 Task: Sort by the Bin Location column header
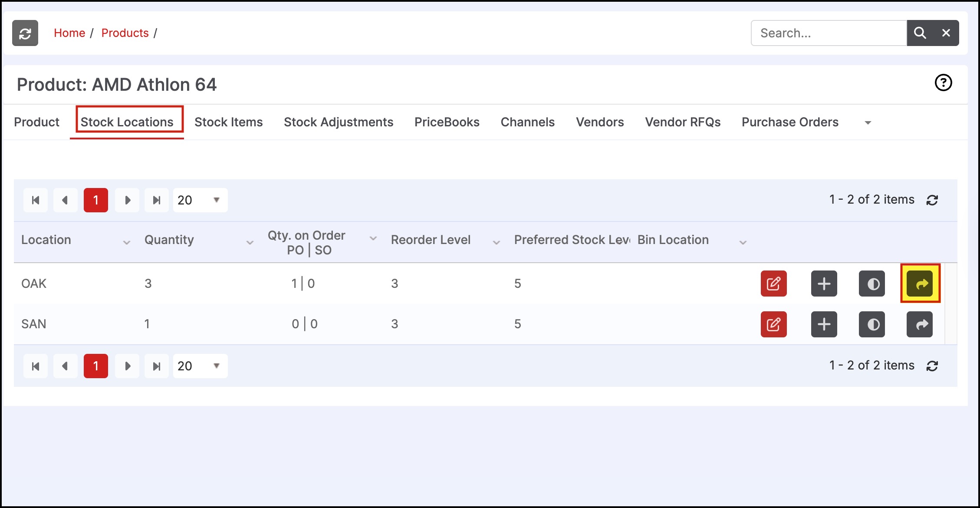coord(673,240)
